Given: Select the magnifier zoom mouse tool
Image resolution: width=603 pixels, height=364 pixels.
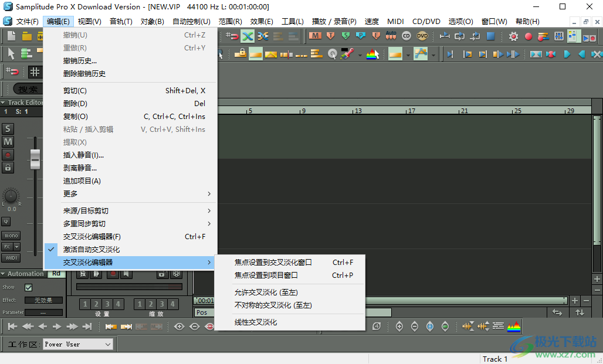Looking at the screenshot, I should [332, 54].
